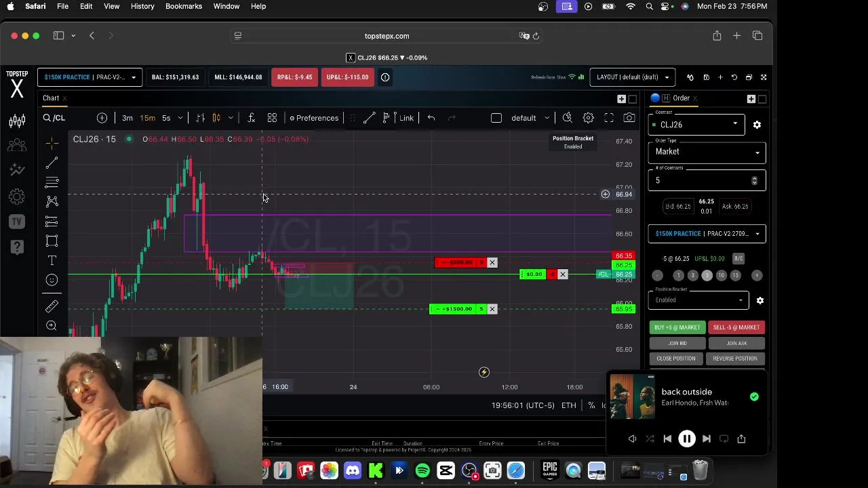Open the Bookmarks menu

coord(184,6)
